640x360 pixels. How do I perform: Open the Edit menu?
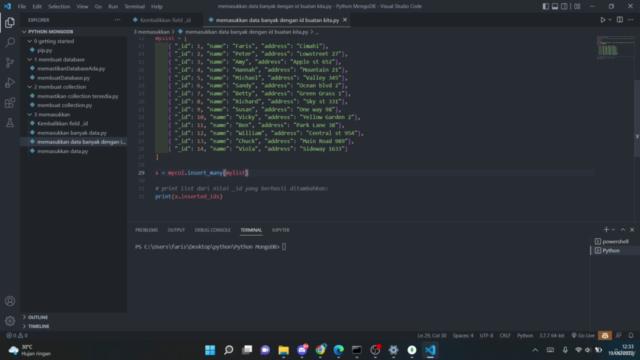[37, 7]
